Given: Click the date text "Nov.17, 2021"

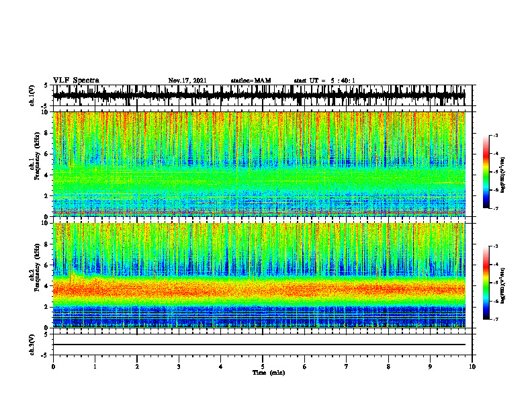Looking at the screenshot, I should [187, 81].
